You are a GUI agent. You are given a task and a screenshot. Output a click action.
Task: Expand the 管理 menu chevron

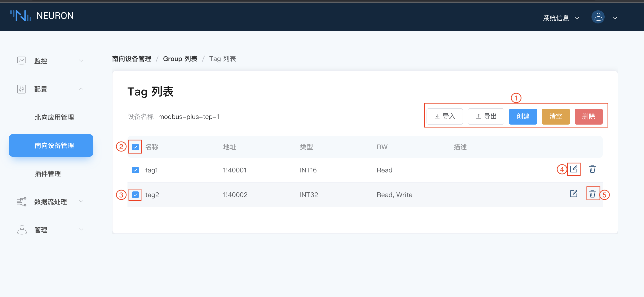(x=81, y=229)
